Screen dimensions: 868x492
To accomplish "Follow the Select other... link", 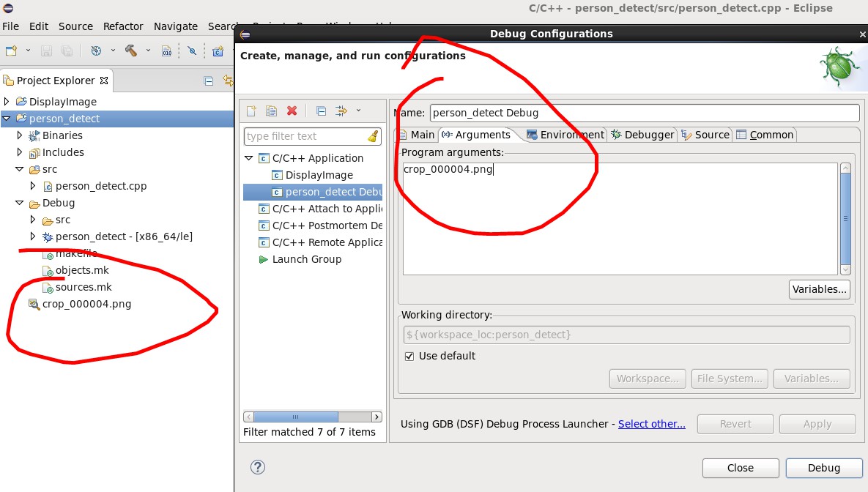I will click(x=651, y=424).
